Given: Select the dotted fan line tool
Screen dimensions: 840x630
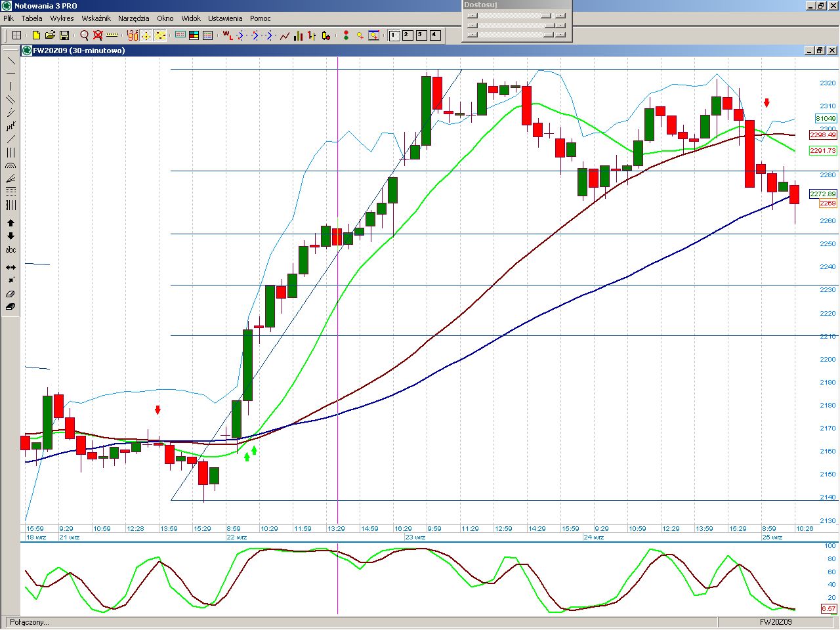Looking at the screenshot, I should [x=10, y=113].
